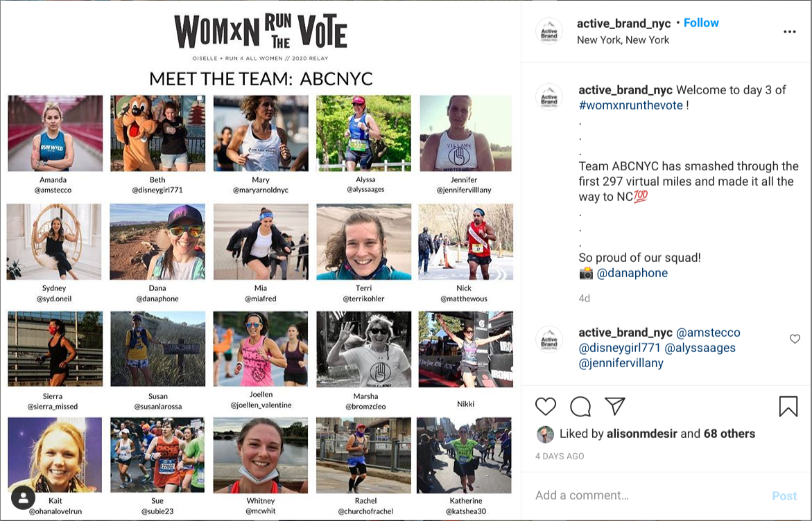
Task: Open active_brand_nyc profile picture in header
Action: 549,31
